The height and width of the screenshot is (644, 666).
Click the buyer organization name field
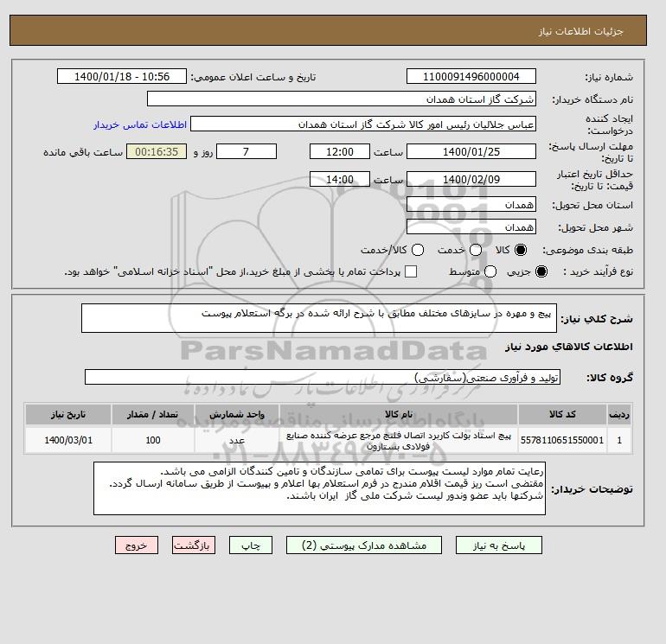tap(342, 99)
